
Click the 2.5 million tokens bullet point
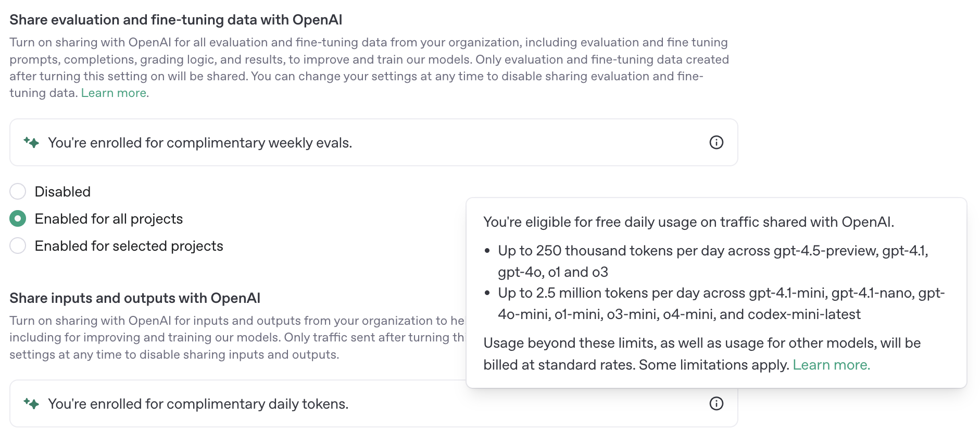point(721,303)
